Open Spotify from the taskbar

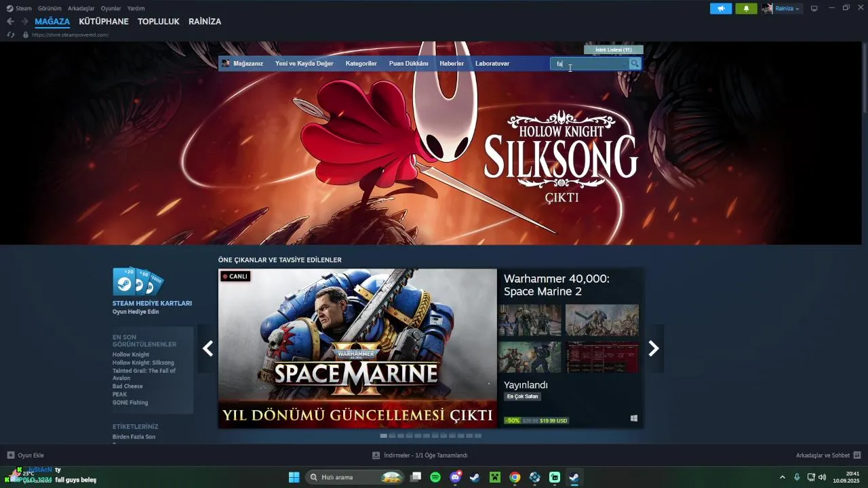(435, 477)
